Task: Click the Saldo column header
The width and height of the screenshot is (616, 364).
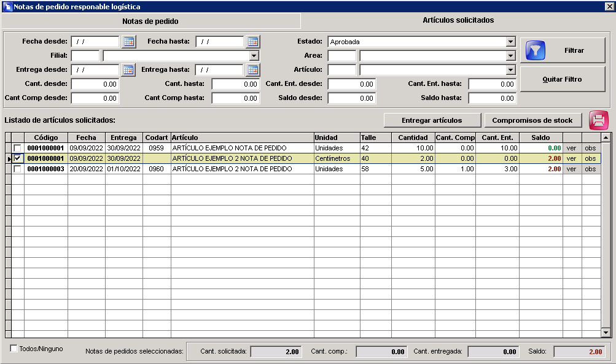Action: [541, 137]
